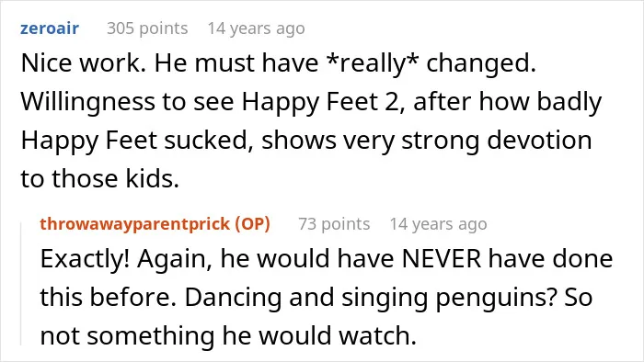This screenshot has height=362, width=644.
Task: Collapse the reply via its thread line
Action: pyautogui.click(x=21, y=283)
